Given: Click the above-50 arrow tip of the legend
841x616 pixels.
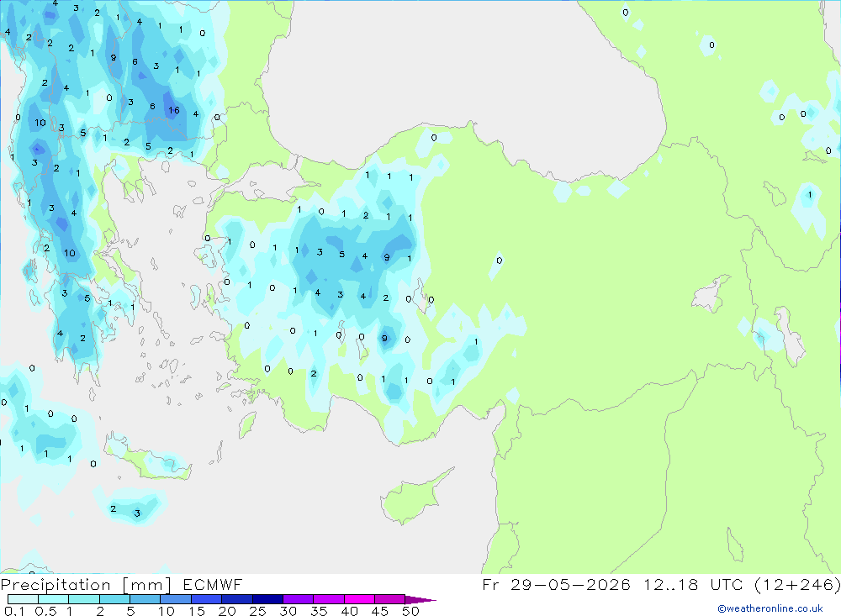Looking at the screenshot, I should 421,600.
